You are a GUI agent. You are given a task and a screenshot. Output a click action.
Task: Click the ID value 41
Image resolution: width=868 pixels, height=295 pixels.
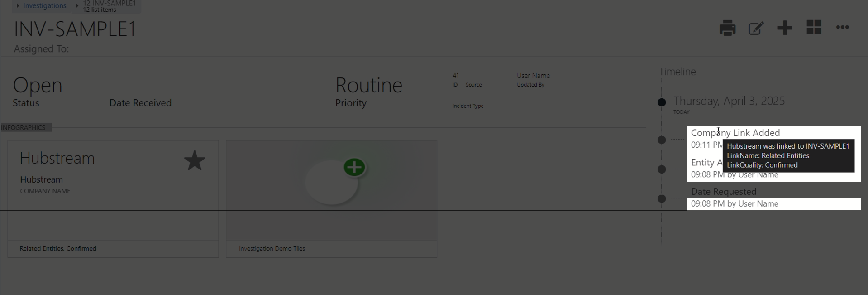point(456,76)
